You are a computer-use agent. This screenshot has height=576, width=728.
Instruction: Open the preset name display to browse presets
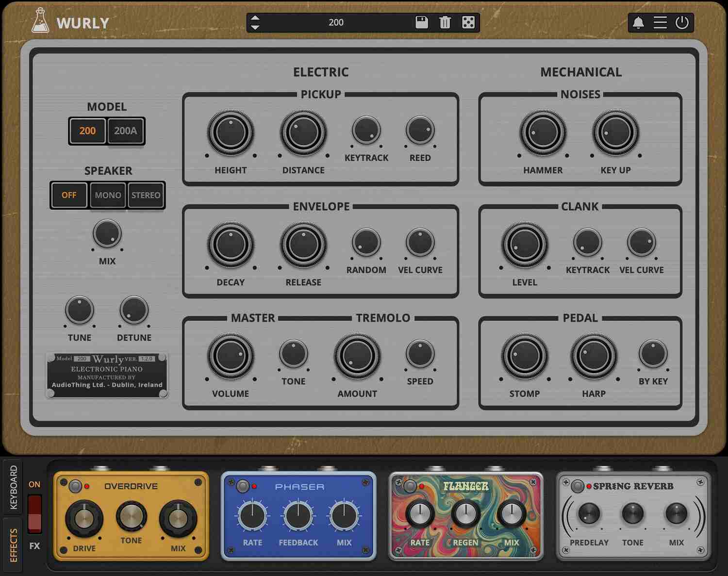click(x=336, y=22)
